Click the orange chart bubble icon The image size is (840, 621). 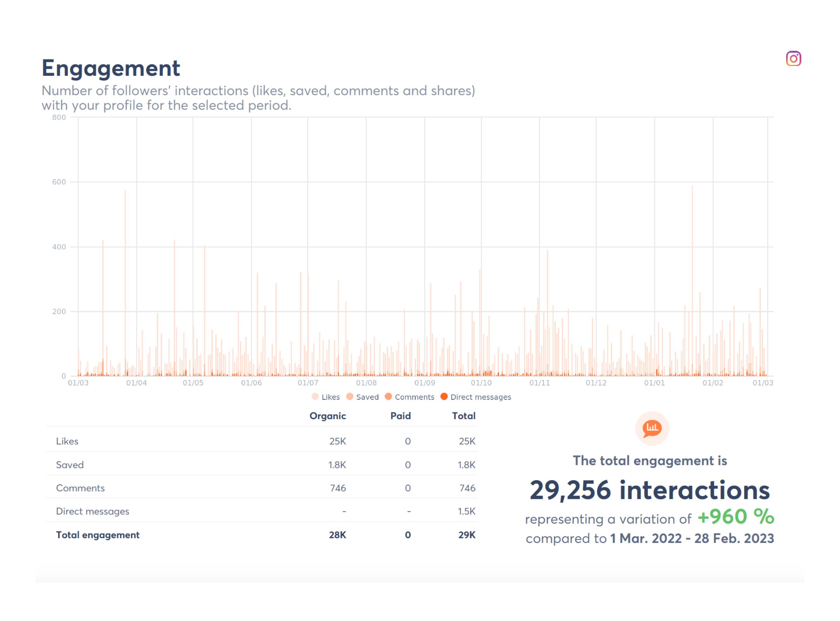(x=651, y=428)
